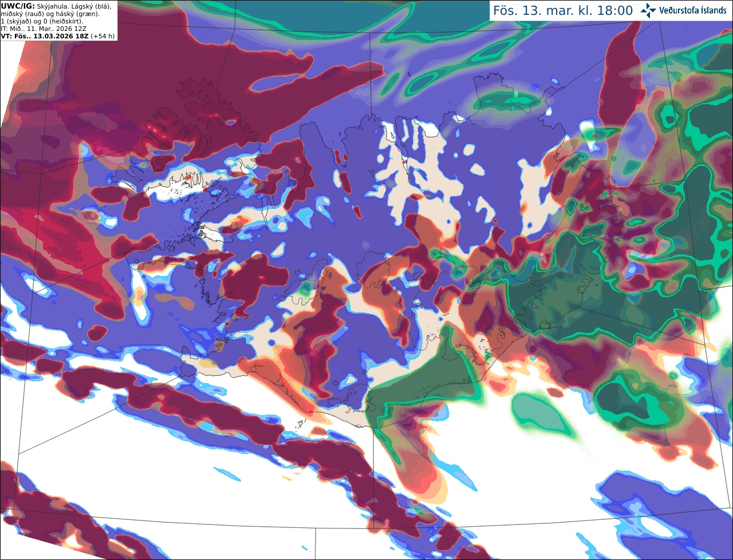This screenshot has height=560, width=733.
Task: Click the 'UWC/IG: Skýjahula' legend heading
Action: pyautogui.click(x=34, y=6)
